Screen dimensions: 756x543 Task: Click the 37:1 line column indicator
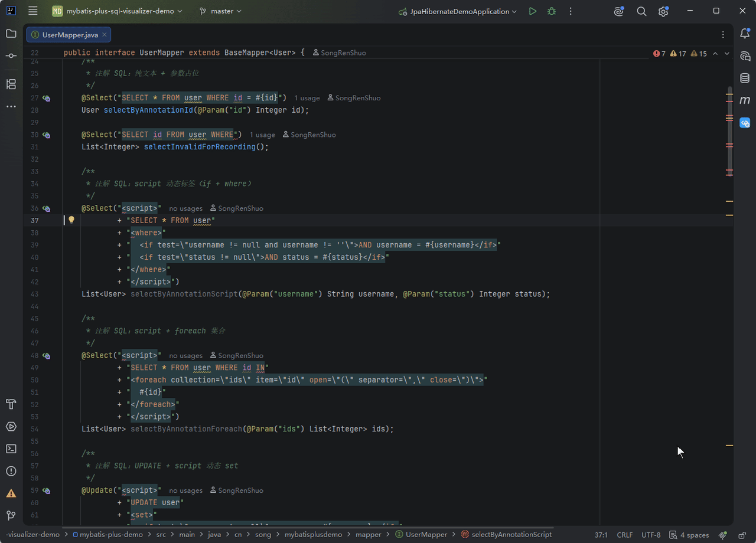(x=601, y=535)
